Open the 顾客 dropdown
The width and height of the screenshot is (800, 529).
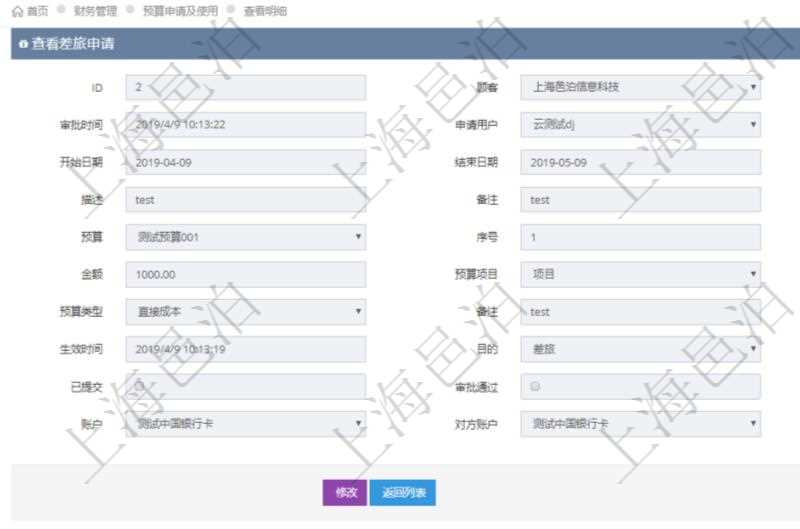coord(640,87)
